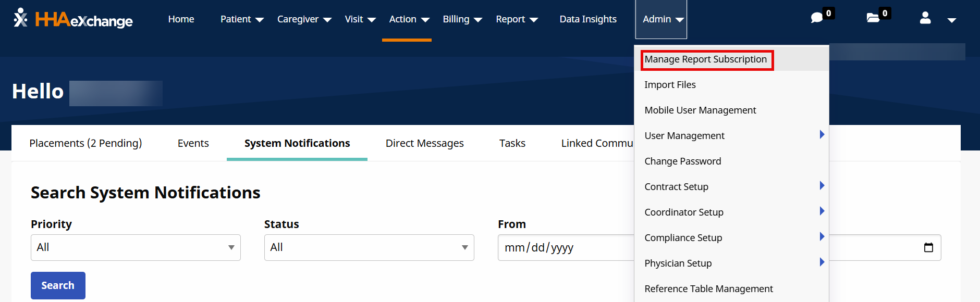The image size is (980, 302).
Task: Click the From date input field
Action: (563, 247)
